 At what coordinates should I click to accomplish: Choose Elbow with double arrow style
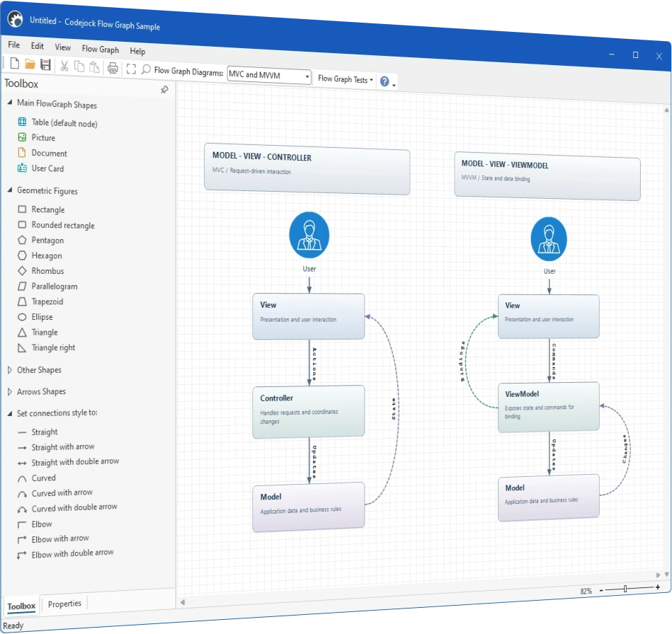(66, 554)
